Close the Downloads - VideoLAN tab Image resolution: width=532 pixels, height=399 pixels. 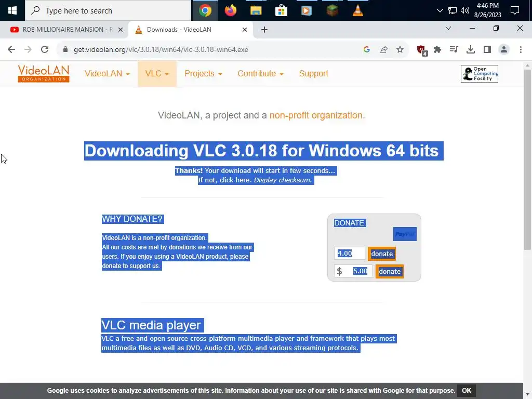(x=245, y=30)
